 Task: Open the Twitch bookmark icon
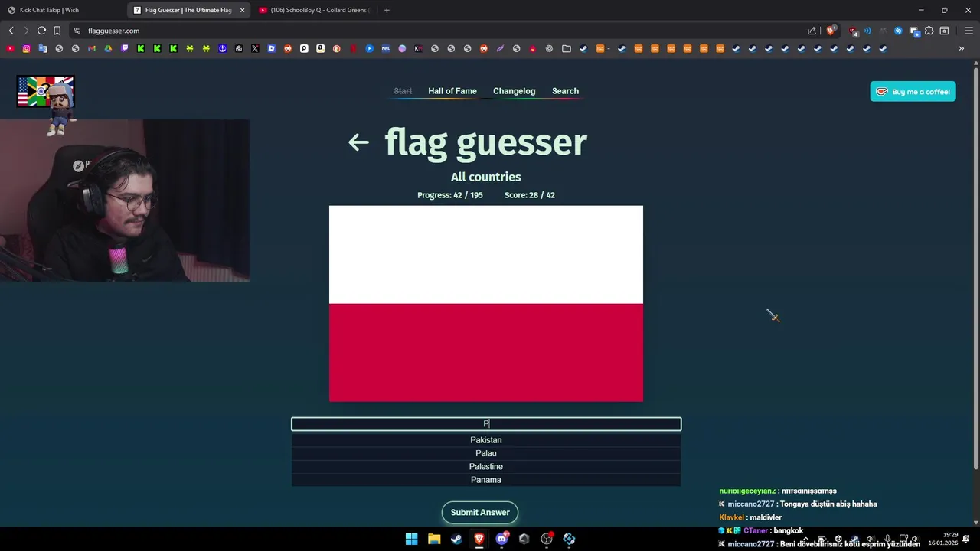(125, 49)
